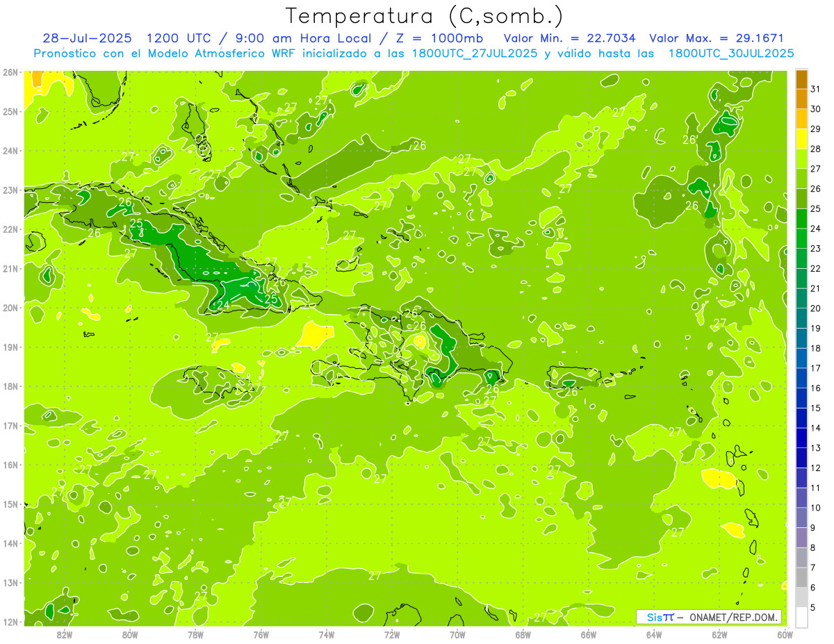Viewport: 834px width, 644px height.
Task: Click the "72W" longitude axis label
Action: coord(392,634)
